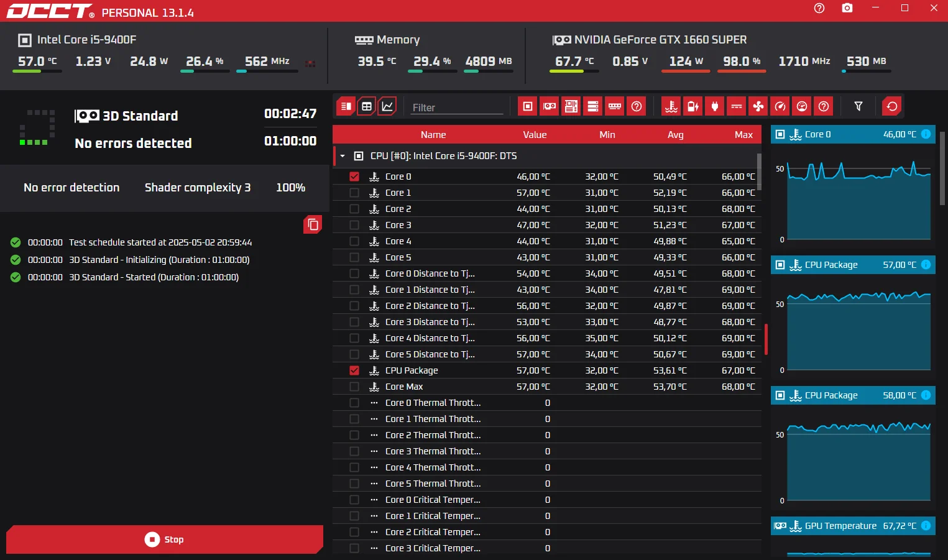948x560 pixels.
Task: Switch to the graph view icon
Action: tap(387, 106)
